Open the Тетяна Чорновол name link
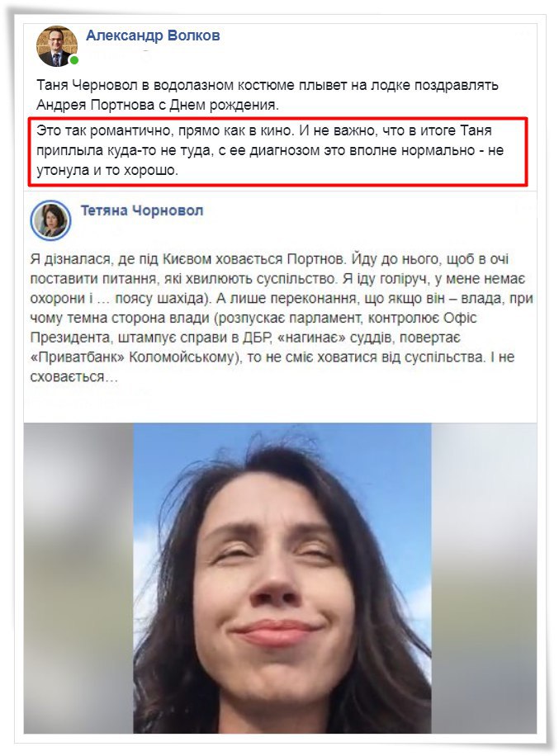 tap(142, 210)
